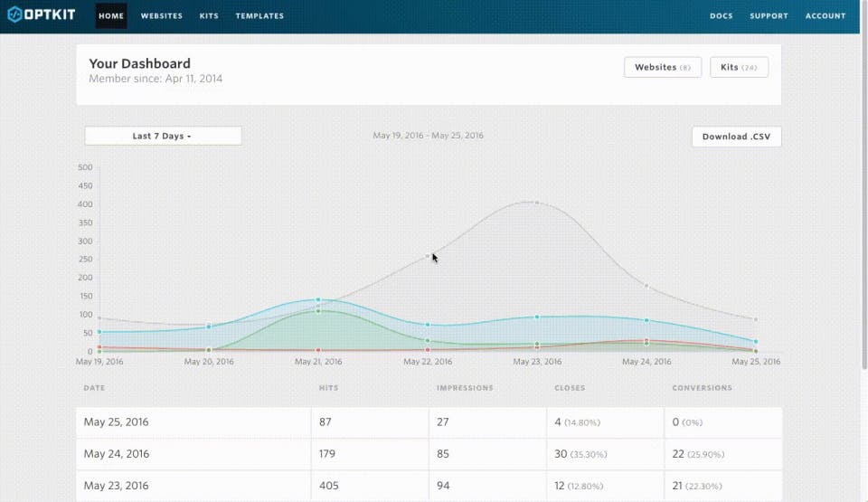Click the DATE column header
The image size is (868, 502).
click(x=94, y=388)
